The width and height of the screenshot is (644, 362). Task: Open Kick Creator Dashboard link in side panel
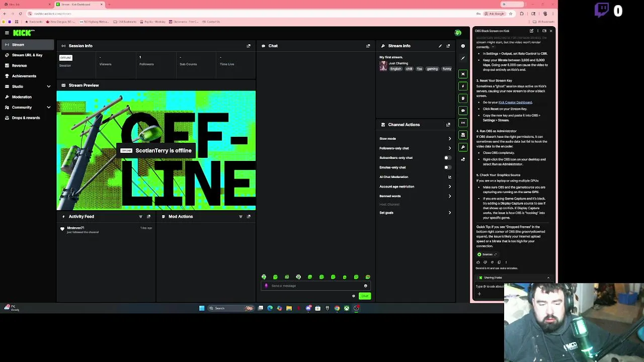coord(515,103)
